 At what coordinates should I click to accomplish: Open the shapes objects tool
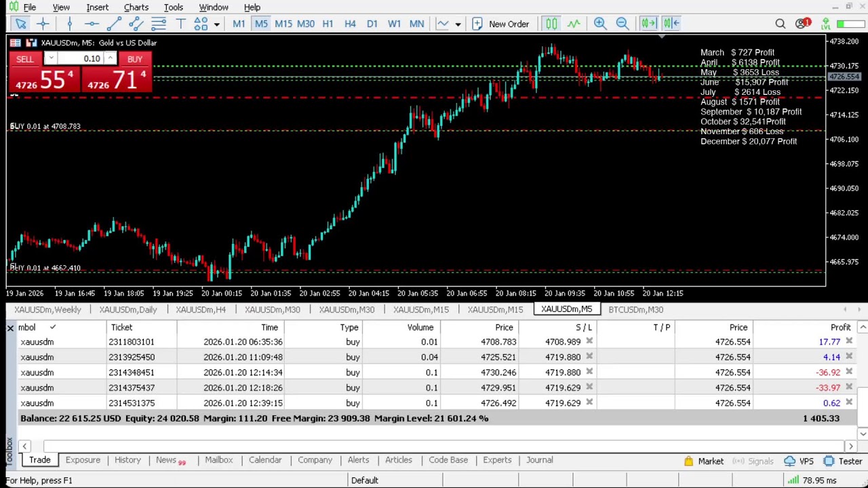click(x=201, y=24)
